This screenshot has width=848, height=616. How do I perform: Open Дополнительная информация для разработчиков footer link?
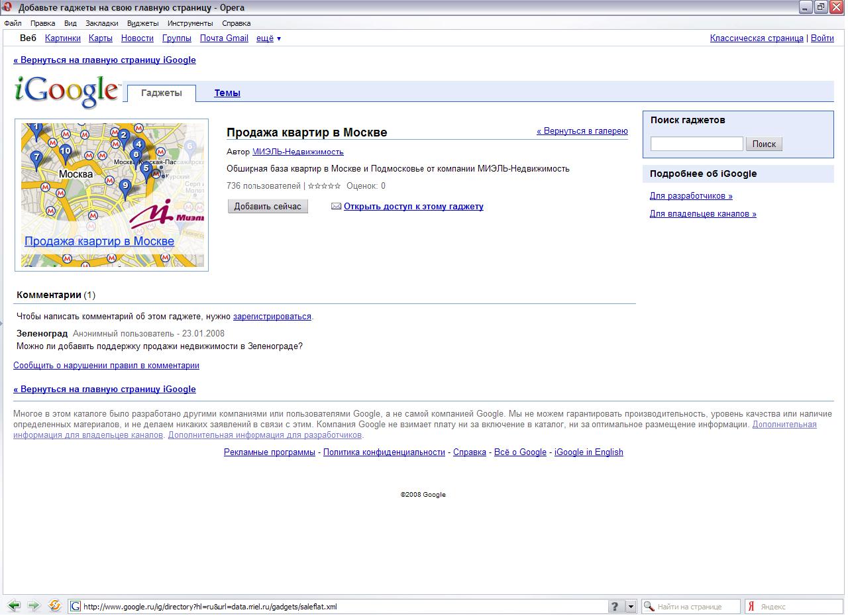point(265,435)
